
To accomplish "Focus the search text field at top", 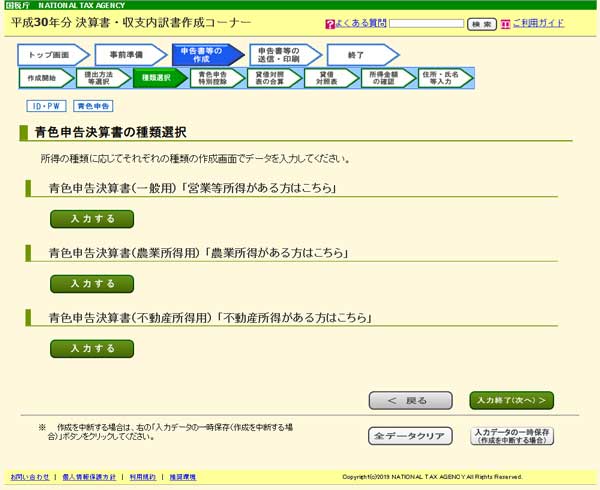I will pos(425,23).
